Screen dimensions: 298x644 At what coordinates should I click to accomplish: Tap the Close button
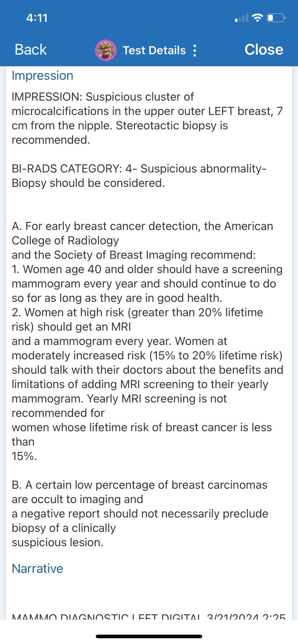pyautogui.click(x=264, y=50)
